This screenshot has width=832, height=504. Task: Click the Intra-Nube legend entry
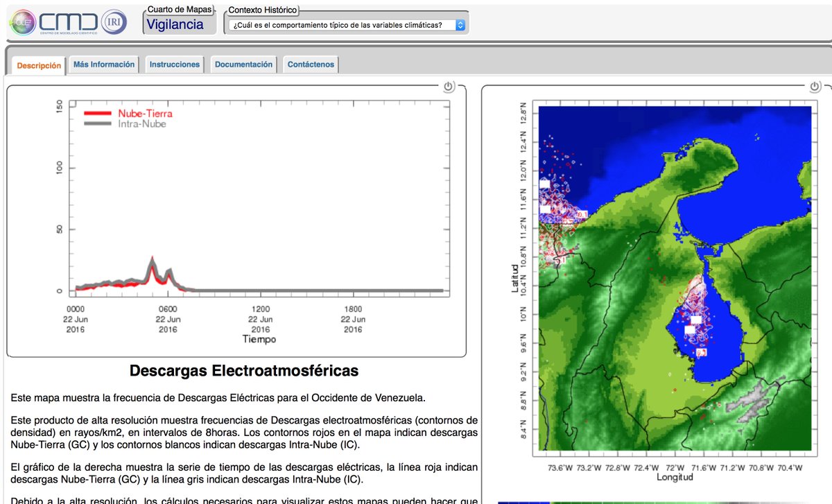125,124
